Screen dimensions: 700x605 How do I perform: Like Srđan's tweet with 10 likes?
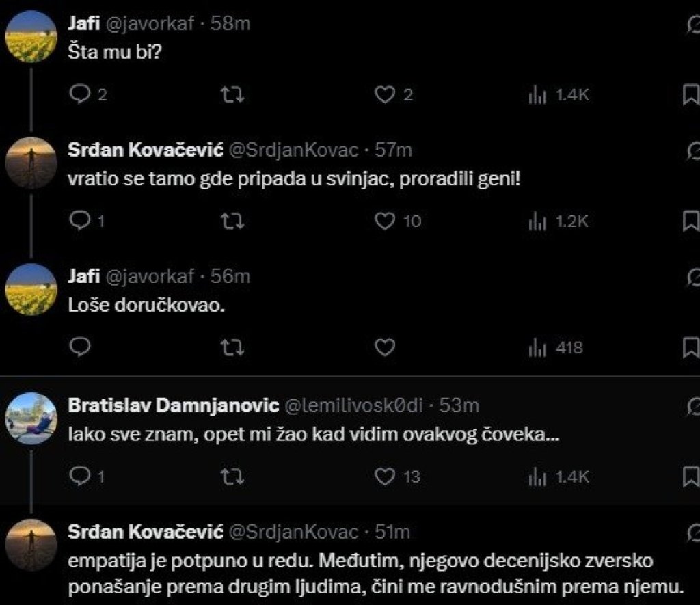tap(386, 221)
